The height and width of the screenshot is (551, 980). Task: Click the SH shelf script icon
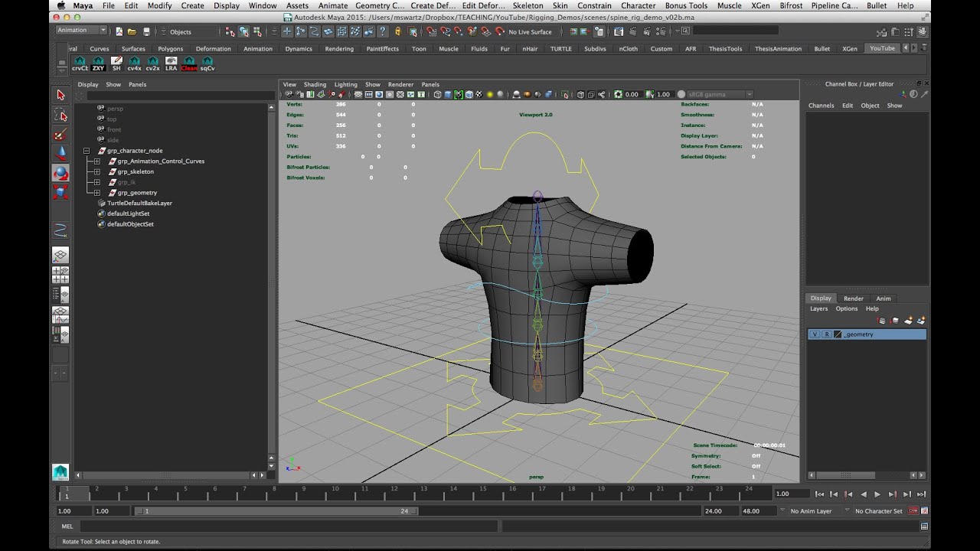pos(116,64)
